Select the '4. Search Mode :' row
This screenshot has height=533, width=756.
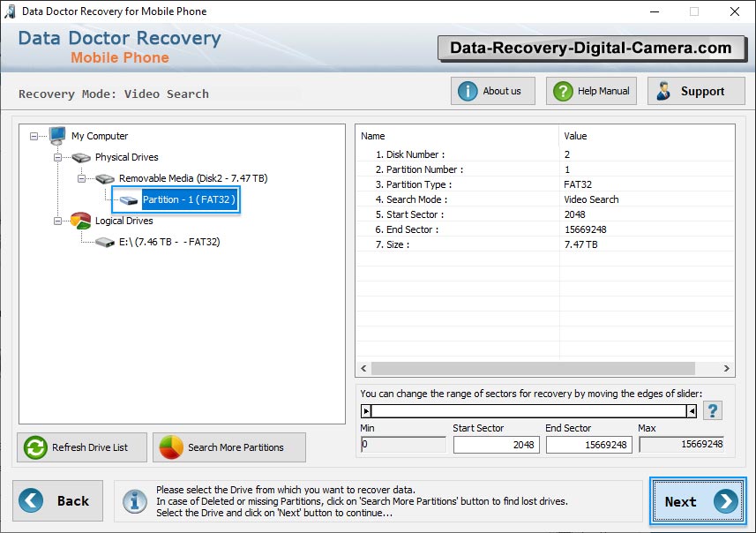click(545, 199)
